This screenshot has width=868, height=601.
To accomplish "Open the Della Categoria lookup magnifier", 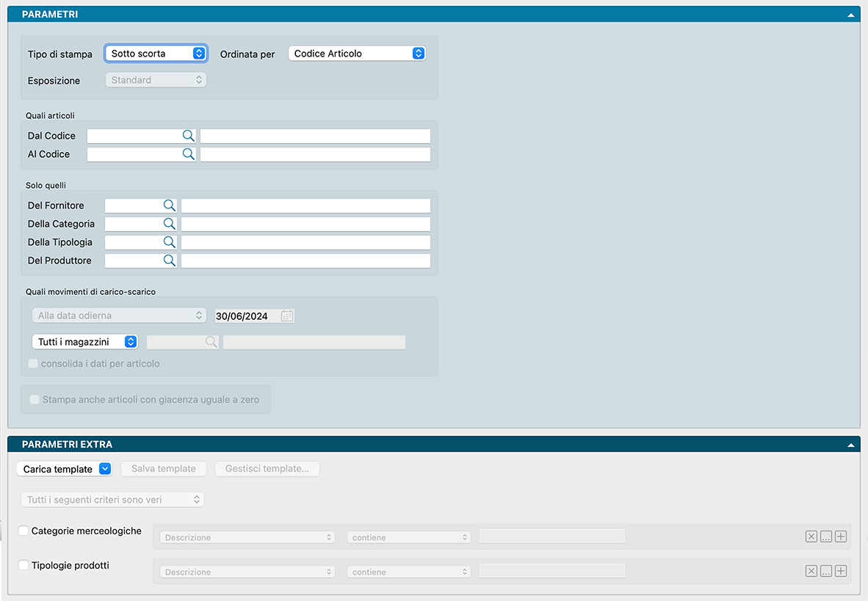I will [x=169, y=224].
